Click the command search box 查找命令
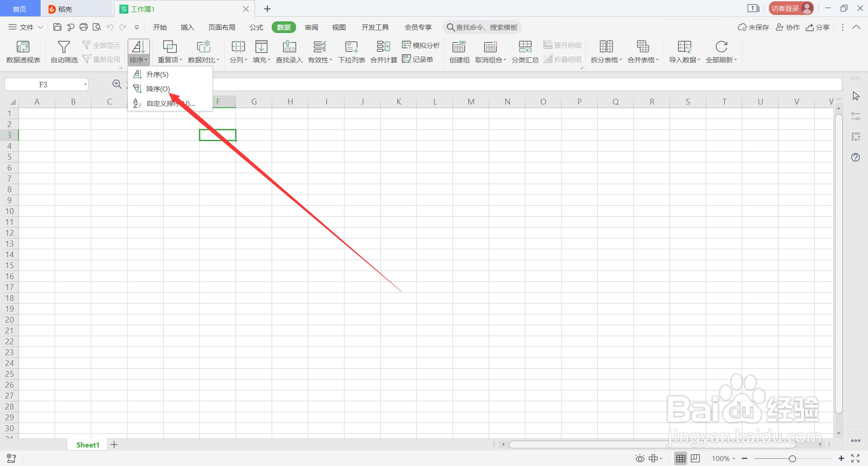This screenshot has height=466, width=868. tap(482, 27)
